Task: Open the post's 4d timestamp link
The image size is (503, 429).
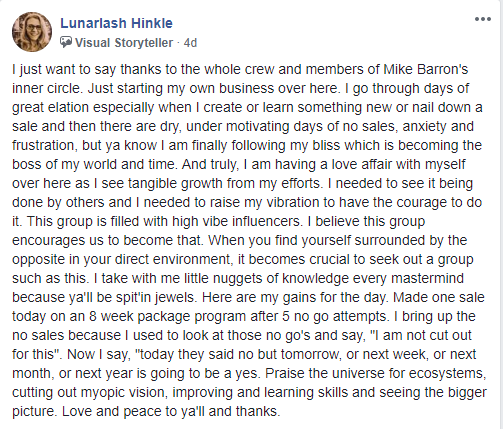Action: pyautogui.click(x=190, y=43)
